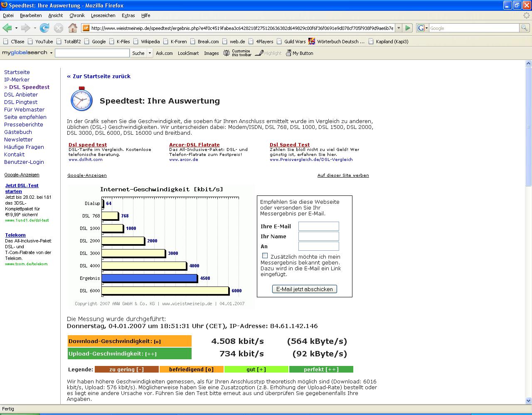Open the Google bookmark
The image size is (532, 415).
click(x=95, y=42)
